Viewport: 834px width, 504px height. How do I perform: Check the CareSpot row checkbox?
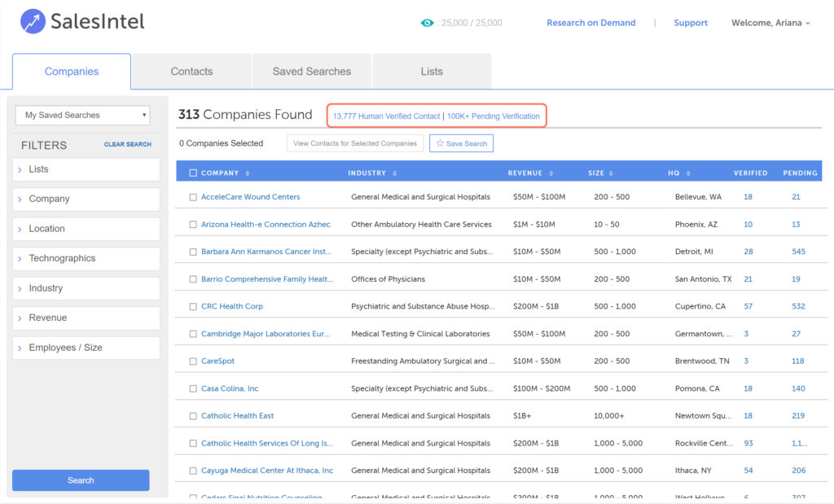(x=193, y=362)
